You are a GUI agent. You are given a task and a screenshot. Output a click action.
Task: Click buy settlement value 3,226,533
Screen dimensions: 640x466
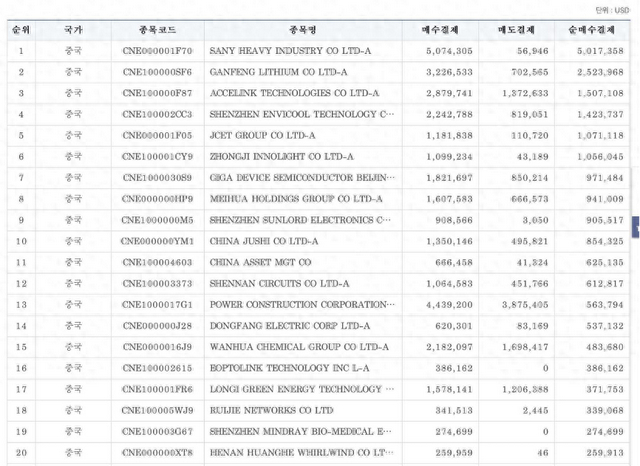coord(449,72)
